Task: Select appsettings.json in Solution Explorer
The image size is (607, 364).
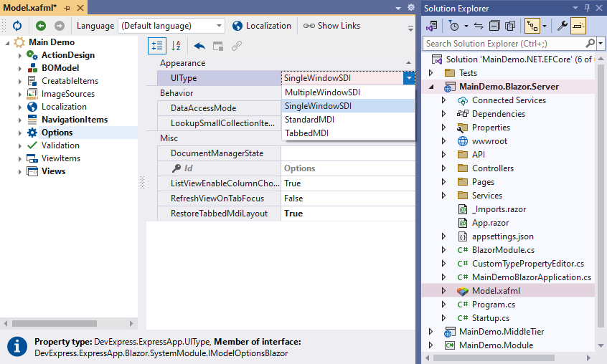Action: coord(502,236)
